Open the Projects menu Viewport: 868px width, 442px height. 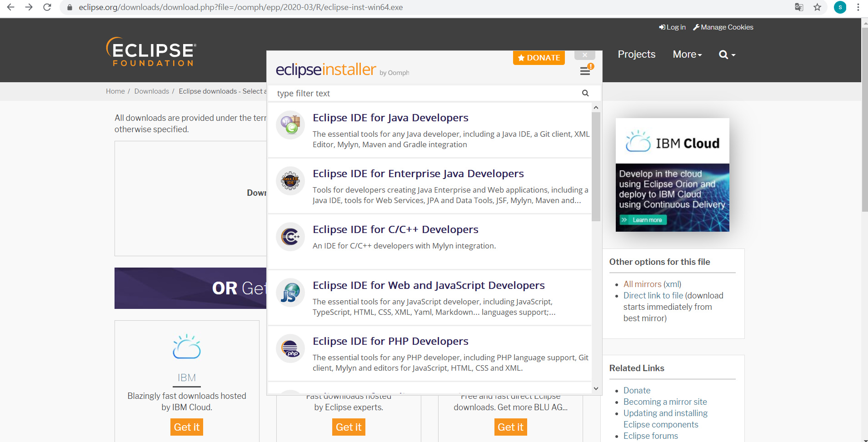pos(636,55)
